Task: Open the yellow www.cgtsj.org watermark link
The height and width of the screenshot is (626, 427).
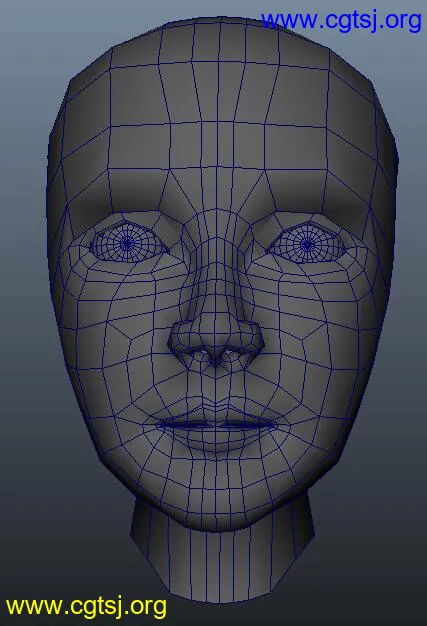Action: tap(86, 607)
